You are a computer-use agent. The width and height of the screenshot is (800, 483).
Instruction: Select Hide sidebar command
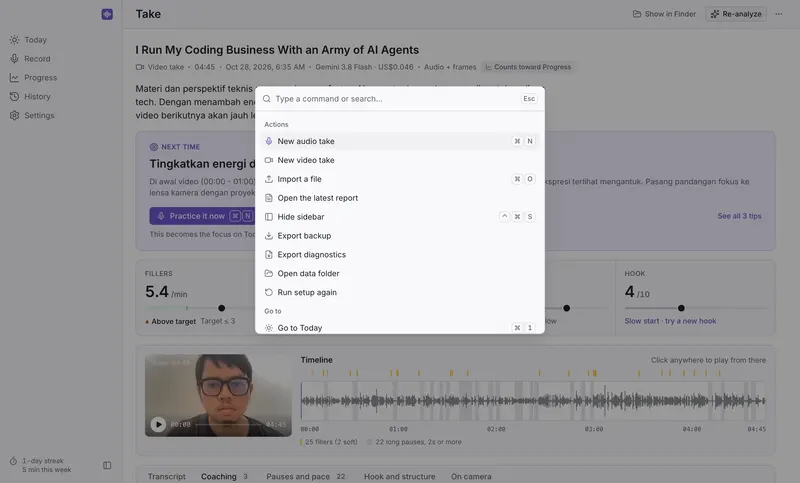[x=399, y=217]
